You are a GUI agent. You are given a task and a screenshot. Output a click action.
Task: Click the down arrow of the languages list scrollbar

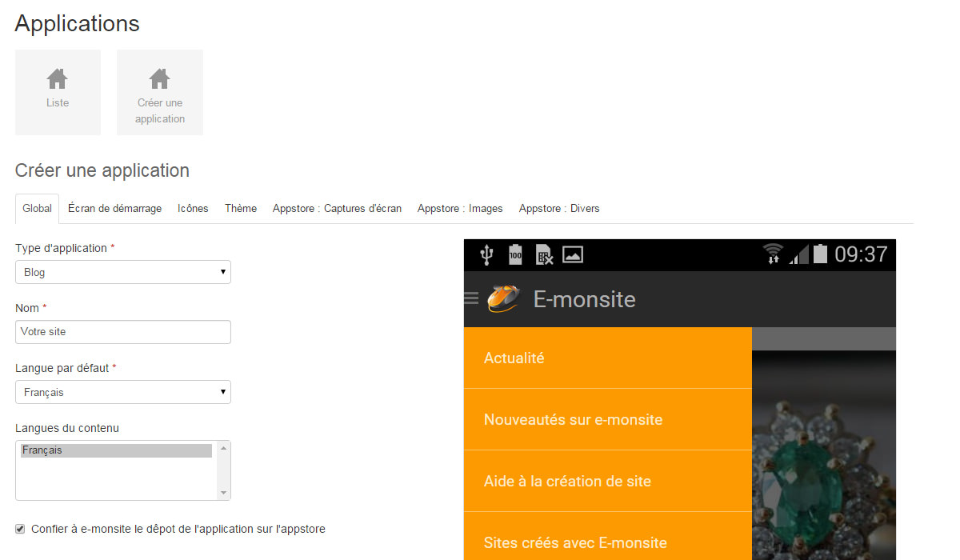point(223,493)
